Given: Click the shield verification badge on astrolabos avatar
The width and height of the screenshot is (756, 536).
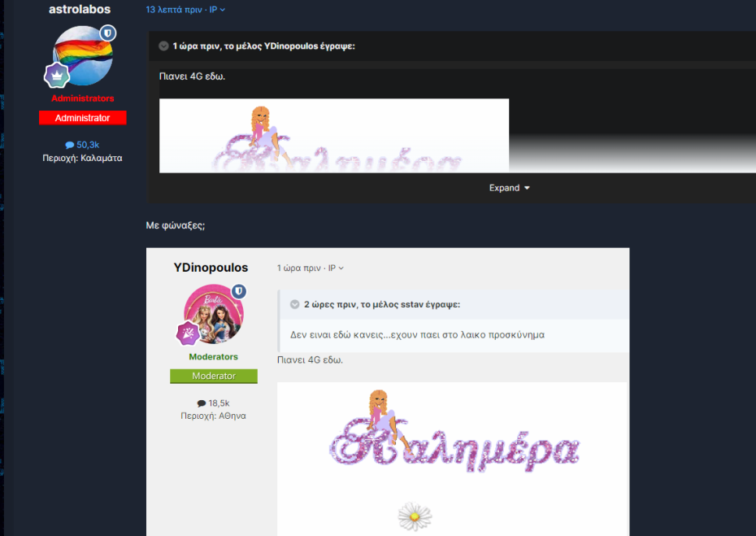Looking at the screenshot, I should [x=106, y=33].
